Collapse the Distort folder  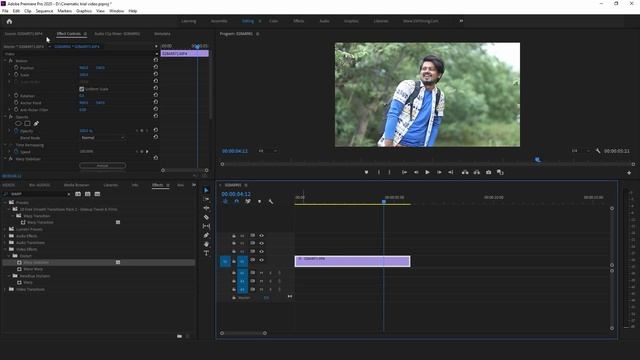pyautogui.click(x=10, y=256)
